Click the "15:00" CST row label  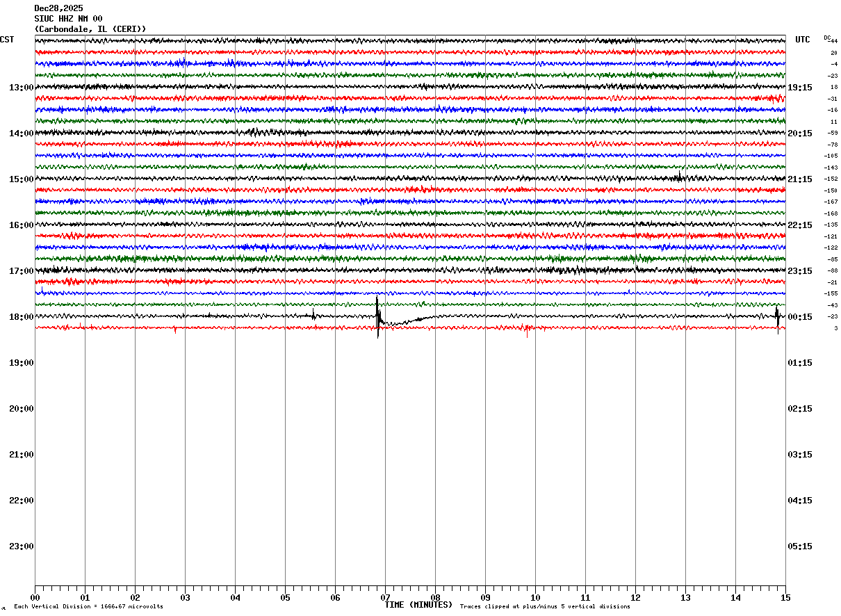click(x=22, y=179)
